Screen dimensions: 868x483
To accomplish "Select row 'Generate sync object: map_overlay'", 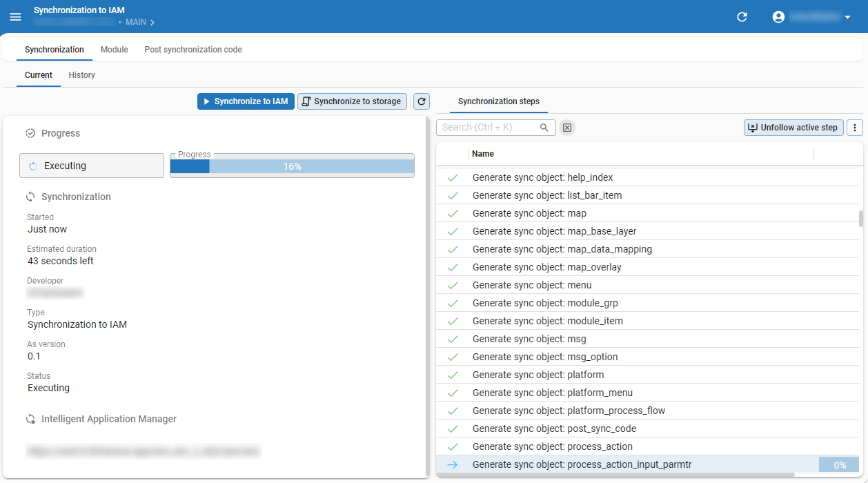I will pyautogui.click(x=648, y=267).
